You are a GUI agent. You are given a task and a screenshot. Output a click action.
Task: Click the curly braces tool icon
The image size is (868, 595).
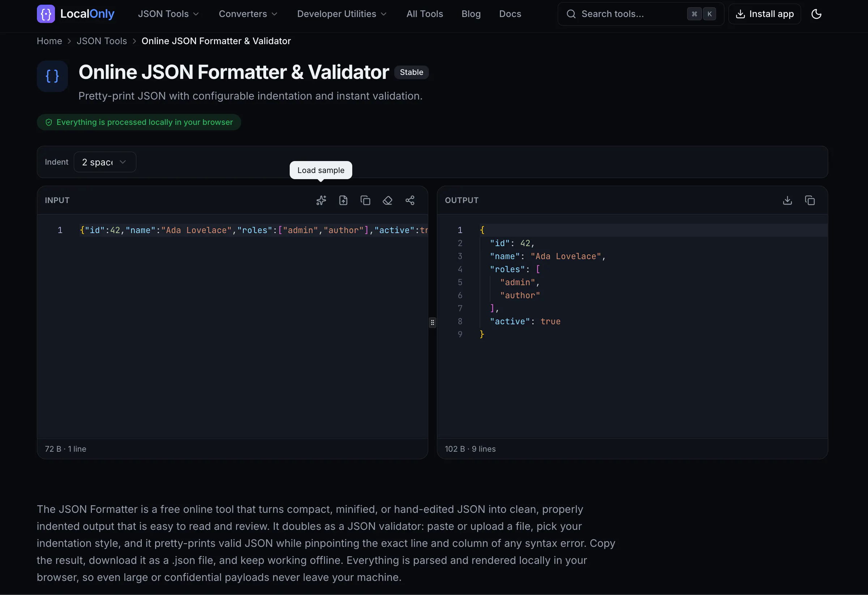(52, 76)
